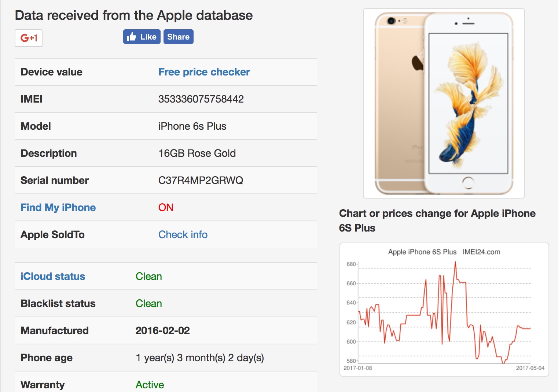The image size is (558, 392).
Task: Click the Facebook Share button
Action: [x=178, y=37]
